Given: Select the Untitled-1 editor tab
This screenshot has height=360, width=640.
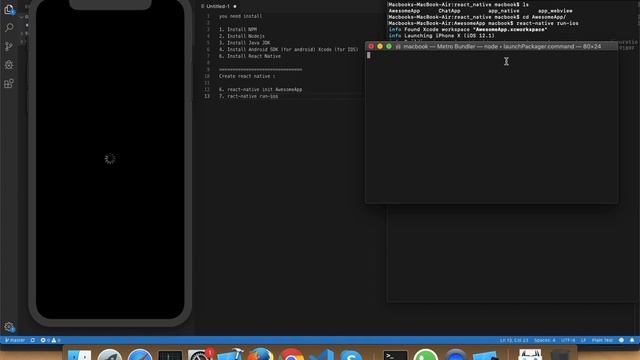Looking at the screenshot, I should tap(218, 6).
